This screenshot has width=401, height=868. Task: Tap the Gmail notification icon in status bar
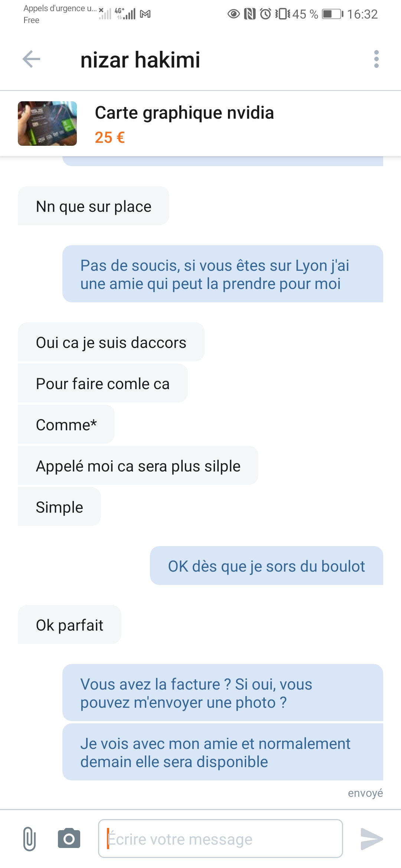tap(145, 14)
